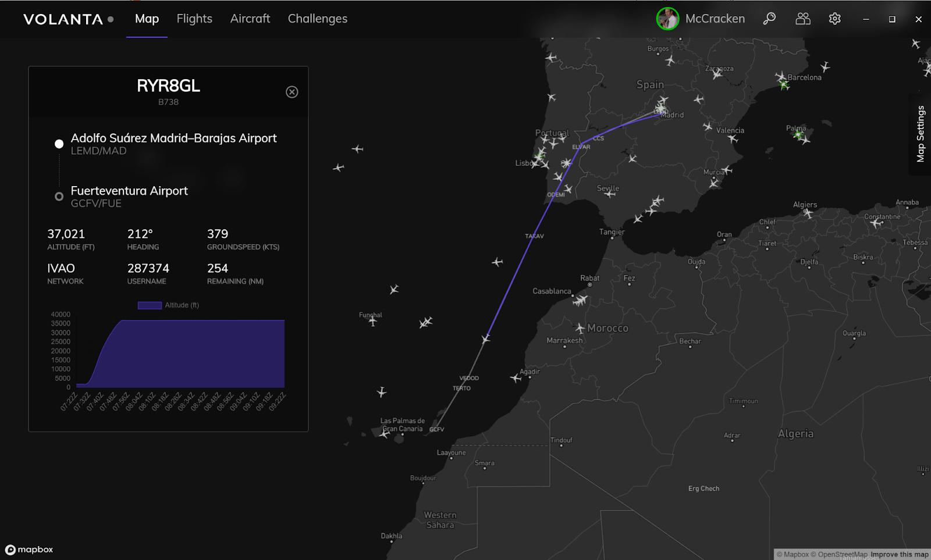Select the aircraft icon at Zaragoza
Screen dimensions: 931x560
pyautogui.click(x=717, y=74)
